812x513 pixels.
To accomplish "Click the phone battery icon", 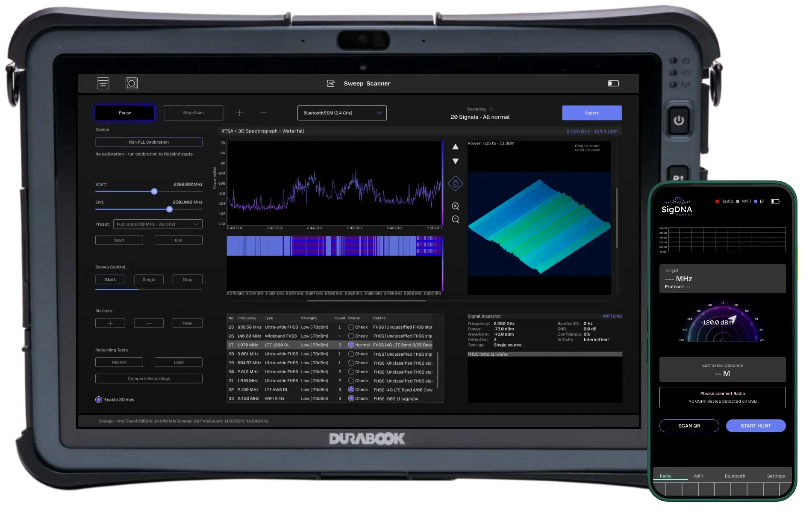I will coord(775,201).
